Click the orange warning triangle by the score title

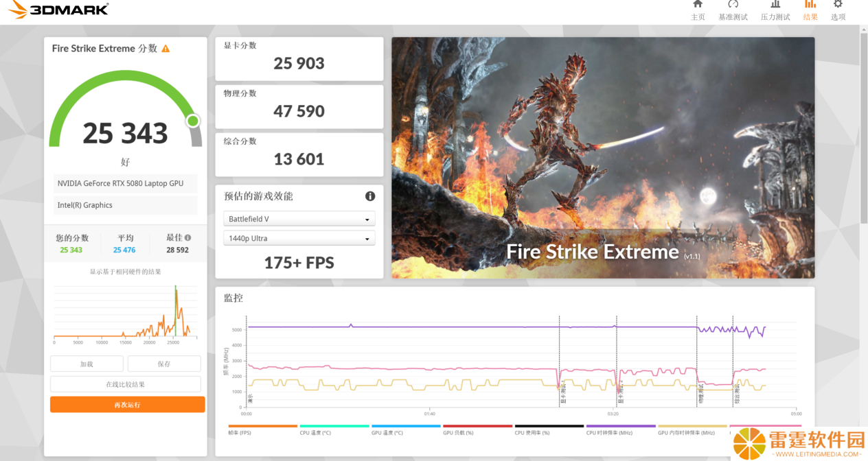click(165, 49)
